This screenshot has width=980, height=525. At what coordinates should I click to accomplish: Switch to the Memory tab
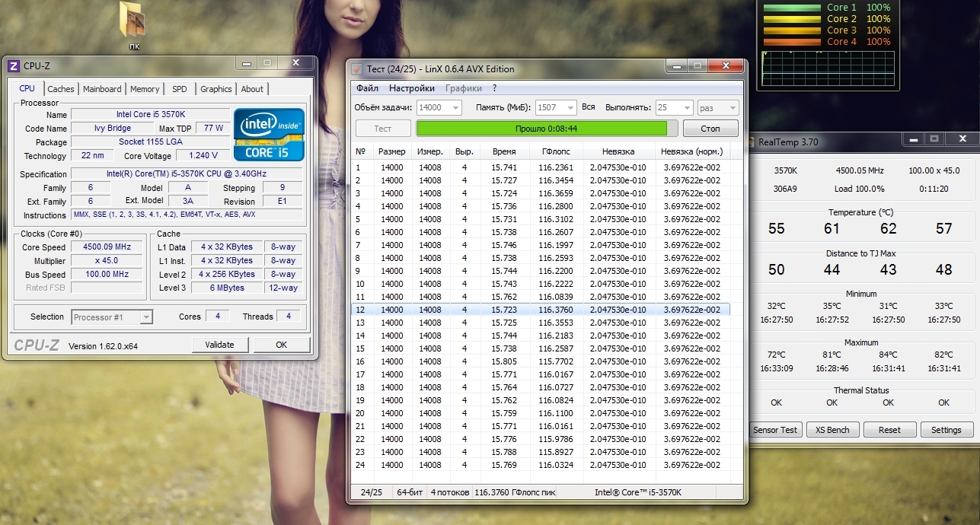(145, 89)
